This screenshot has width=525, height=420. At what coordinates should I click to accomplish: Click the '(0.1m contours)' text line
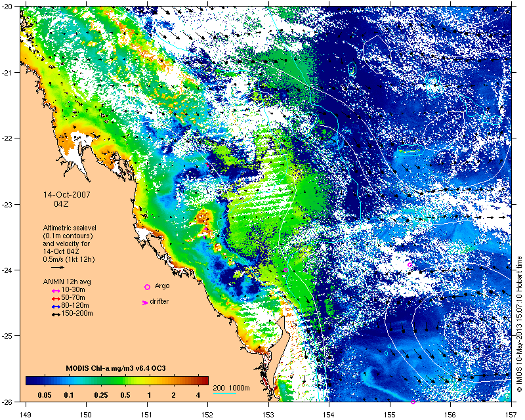click(x=68, y=236)
